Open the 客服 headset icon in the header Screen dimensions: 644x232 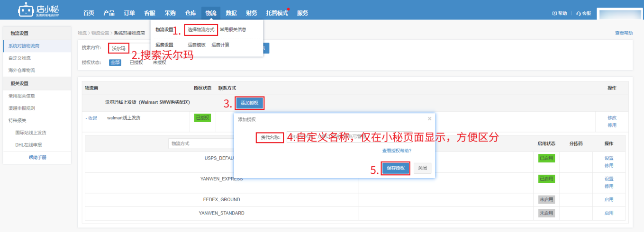(579, 14)
